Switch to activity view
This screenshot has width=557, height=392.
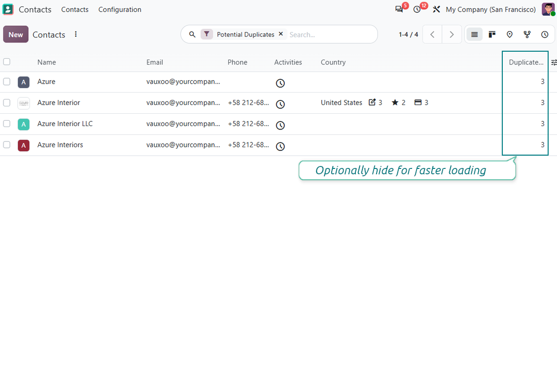click(x=545, y=34)
